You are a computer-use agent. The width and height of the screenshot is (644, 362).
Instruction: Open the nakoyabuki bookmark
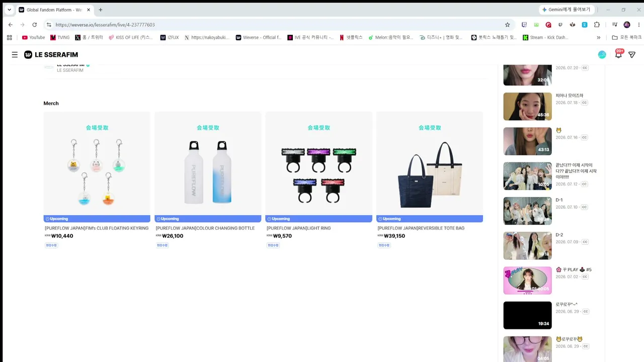pos(207,37)
